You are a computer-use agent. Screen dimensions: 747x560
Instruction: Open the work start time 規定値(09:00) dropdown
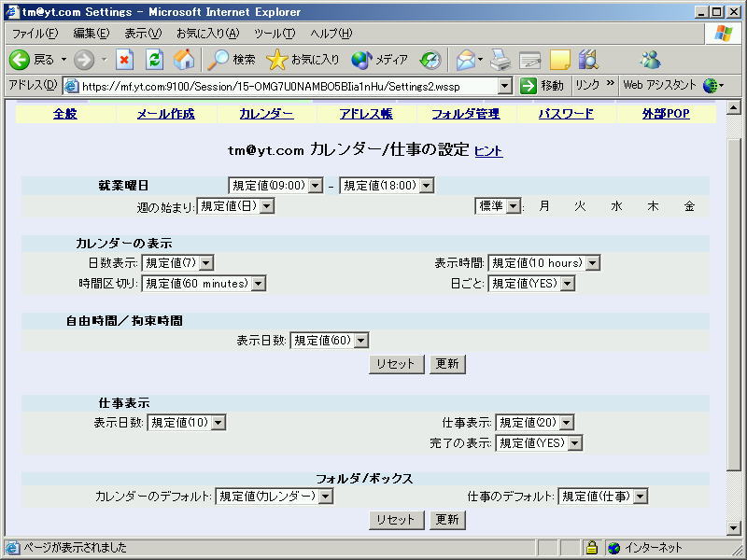pyautogui.click(x=275, y=186)
